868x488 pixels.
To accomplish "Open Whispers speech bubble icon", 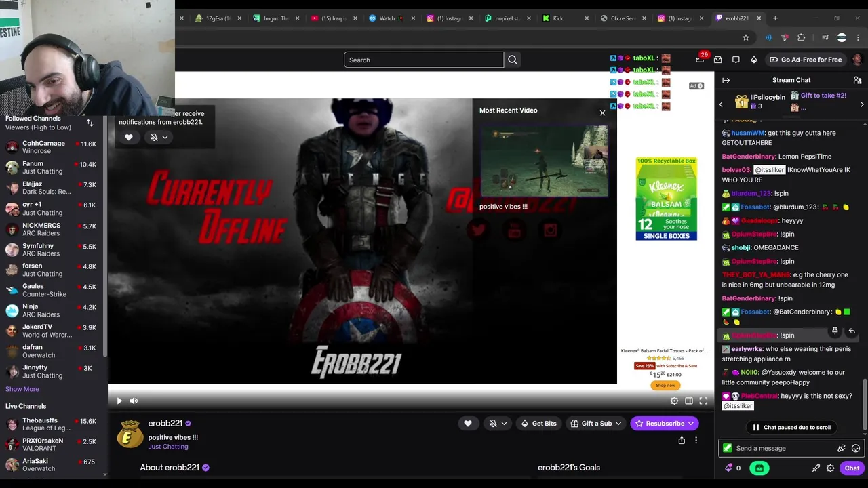I will coord(736,60).
